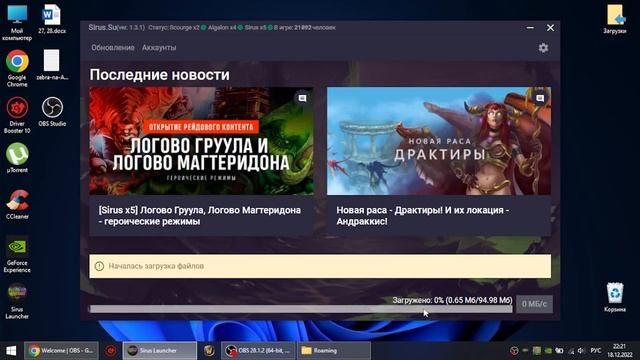Viewport: 640px width, 360px height.
Task: Click the 'Началась загрузка файлов' notification
Action: [320, 266]
